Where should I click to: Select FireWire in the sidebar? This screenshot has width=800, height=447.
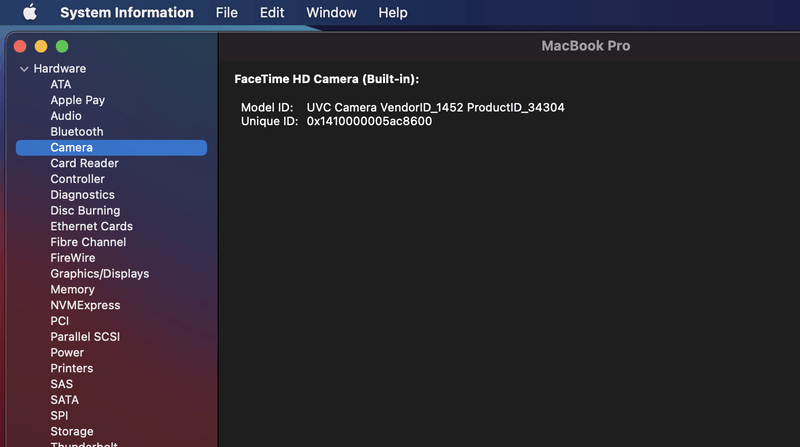coord(72,258)
